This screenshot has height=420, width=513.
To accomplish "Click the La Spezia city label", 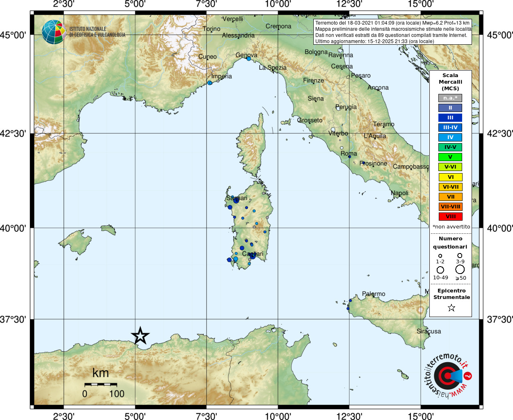I will coord(273,68).
